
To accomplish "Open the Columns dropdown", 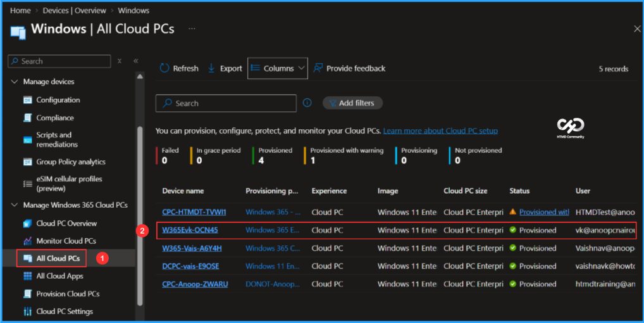I will 278,68.
